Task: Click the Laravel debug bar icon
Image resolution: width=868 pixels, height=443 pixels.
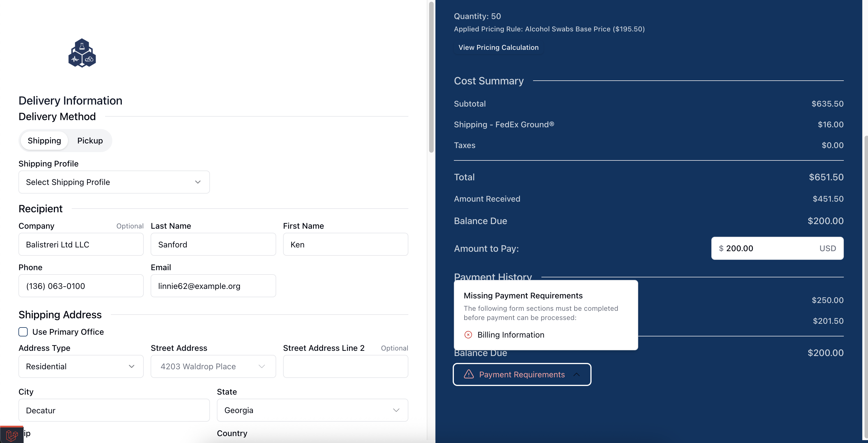Action: [12, 435]
